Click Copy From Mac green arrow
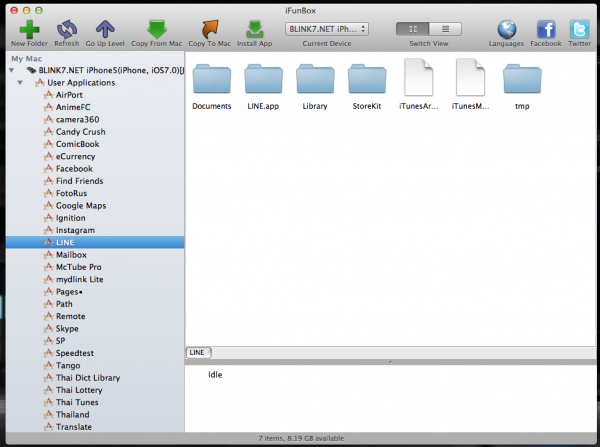The height and width of the screenshot is (447, 600). pos(157,29)
